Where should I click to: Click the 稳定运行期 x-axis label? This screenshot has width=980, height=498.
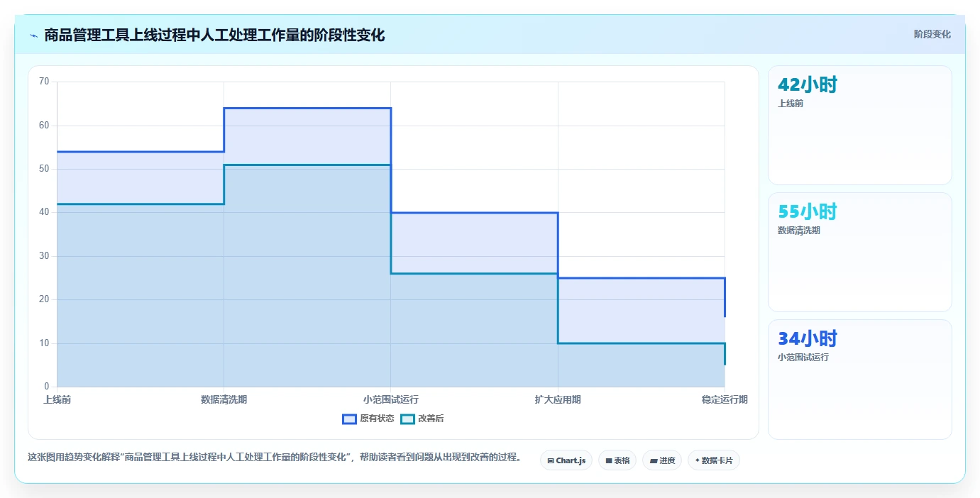(725, 399)
